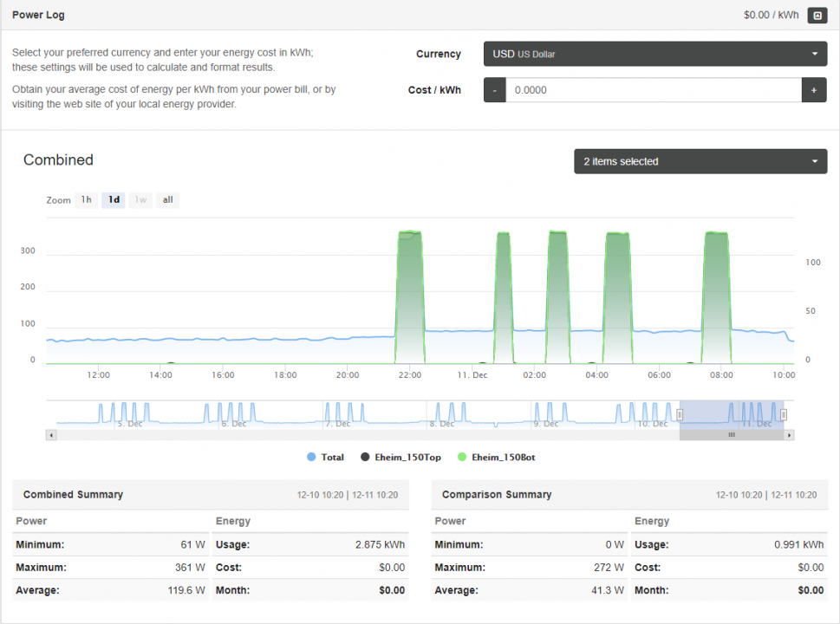Screen dimensions: 840x624
Task: Click the 119.6 W average value
Action: tap(186, 590)
